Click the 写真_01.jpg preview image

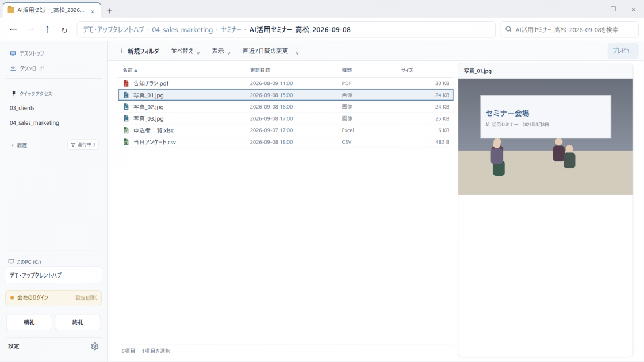point(546,137)
